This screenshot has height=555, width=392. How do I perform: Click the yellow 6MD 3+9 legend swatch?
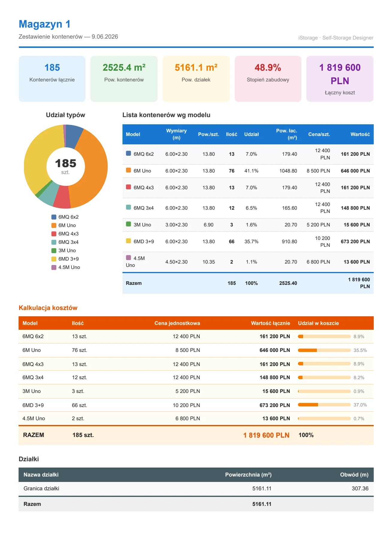(x=54, y=259)
